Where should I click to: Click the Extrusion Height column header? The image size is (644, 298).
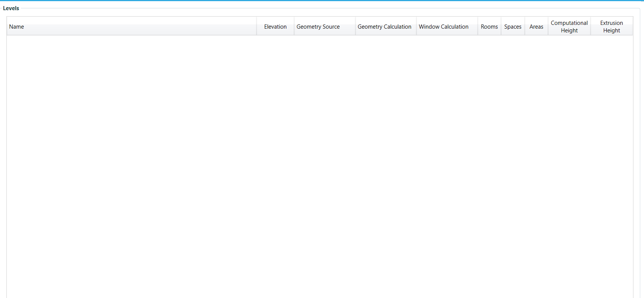pos(612,26)
